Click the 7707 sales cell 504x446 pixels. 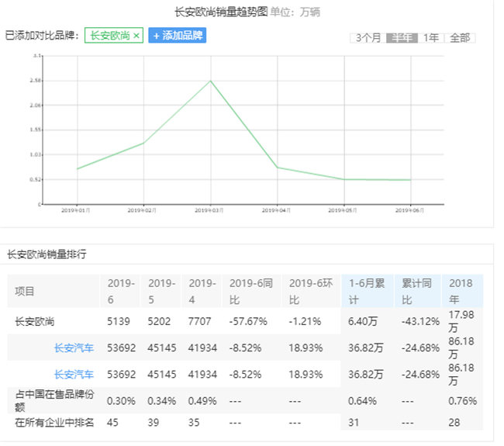tap(199, 321)
